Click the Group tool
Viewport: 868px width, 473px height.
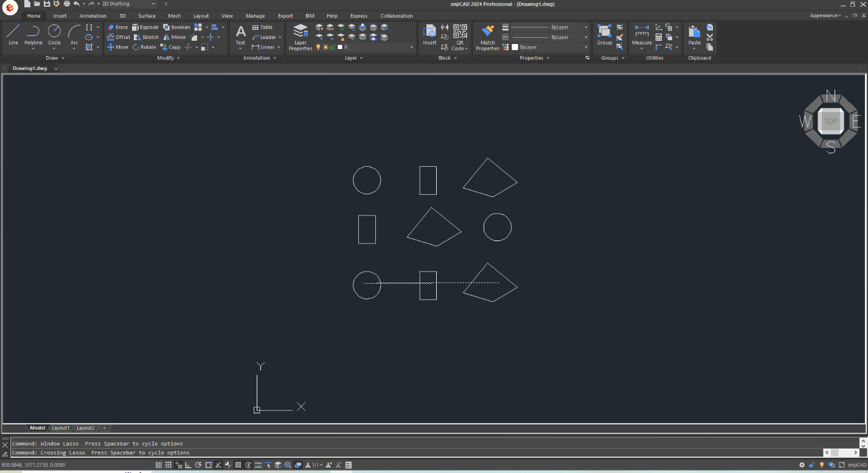pyautogui.click(x=605, y=35)
